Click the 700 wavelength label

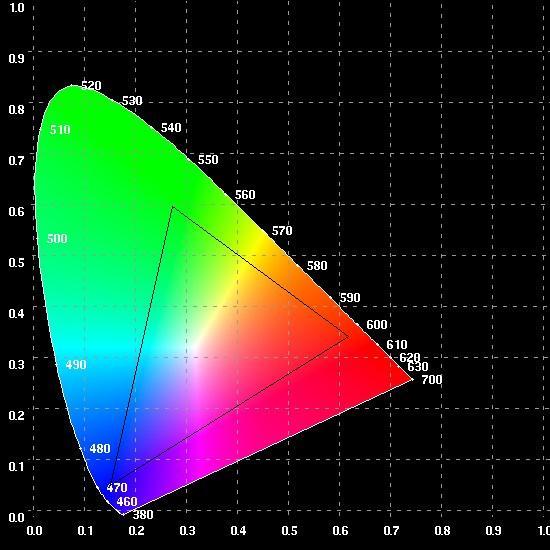pos(431,380)
